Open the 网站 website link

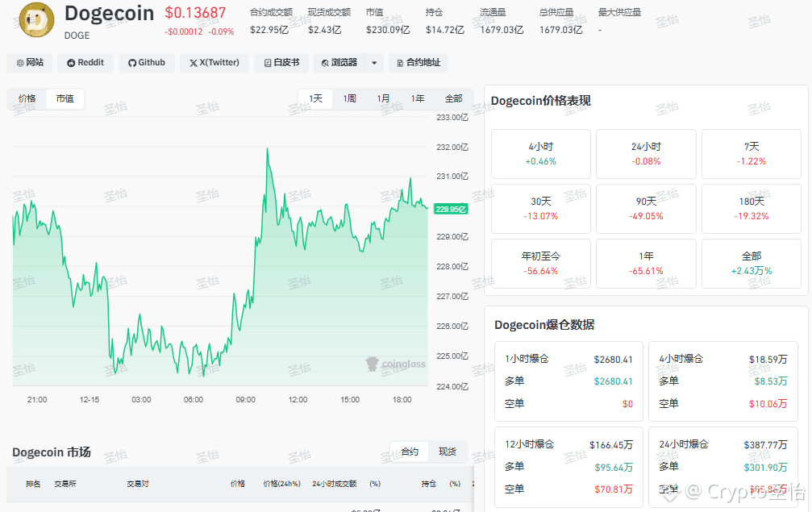coord(30,63)
